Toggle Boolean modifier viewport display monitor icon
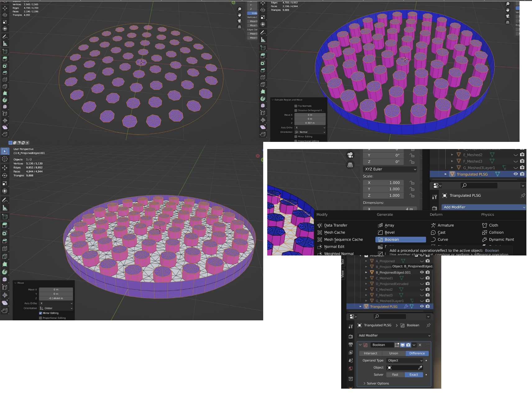 403,345
